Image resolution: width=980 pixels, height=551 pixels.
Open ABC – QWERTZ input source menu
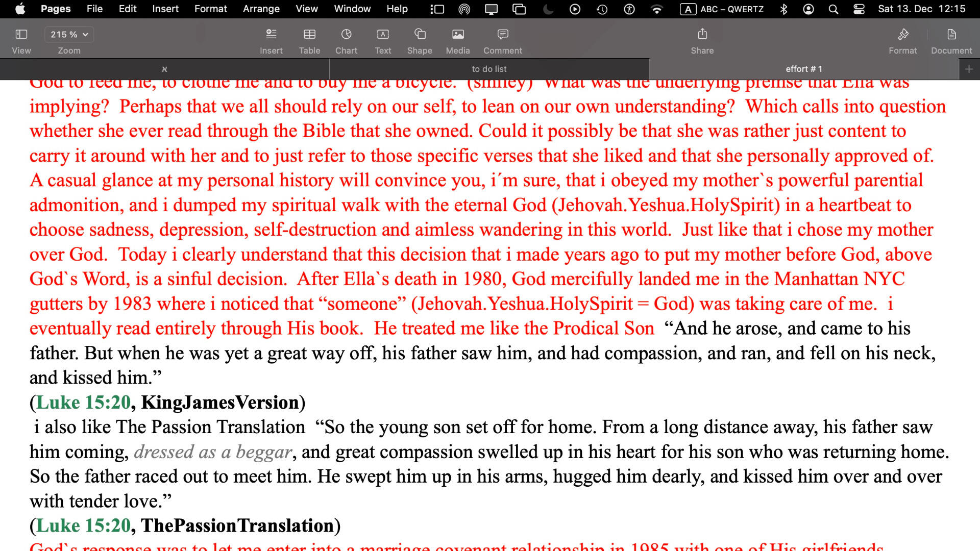[722, 9]
